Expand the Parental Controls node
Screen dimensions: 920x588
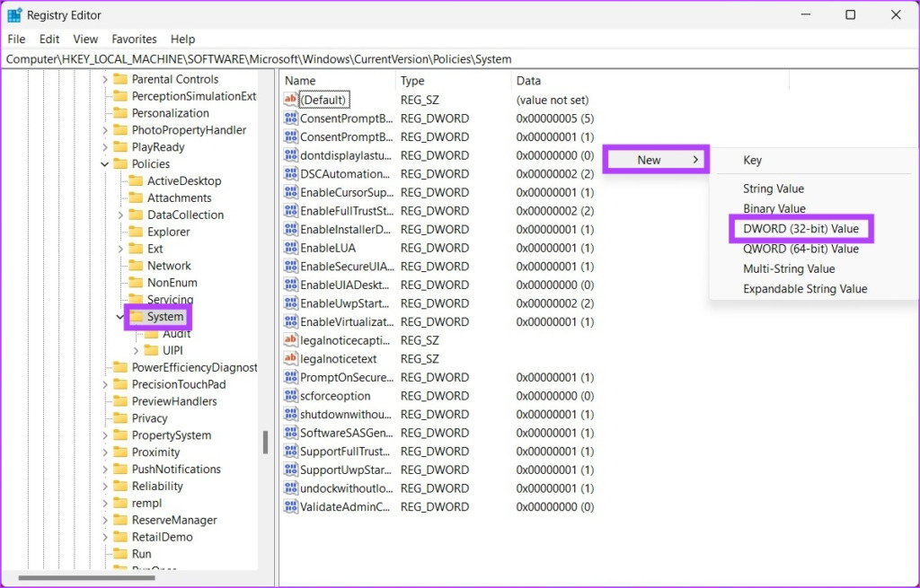pos(105,79)
